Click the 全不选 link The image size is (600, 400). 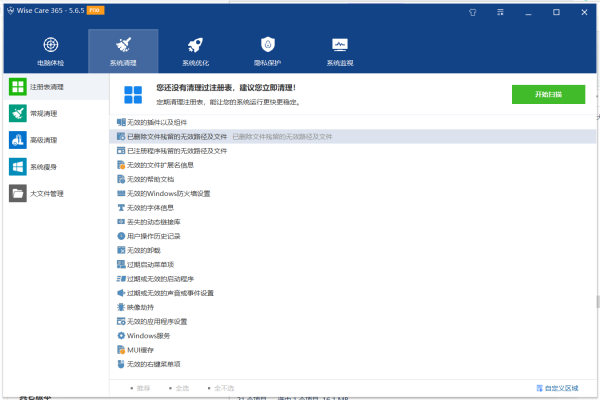(221, 388)
